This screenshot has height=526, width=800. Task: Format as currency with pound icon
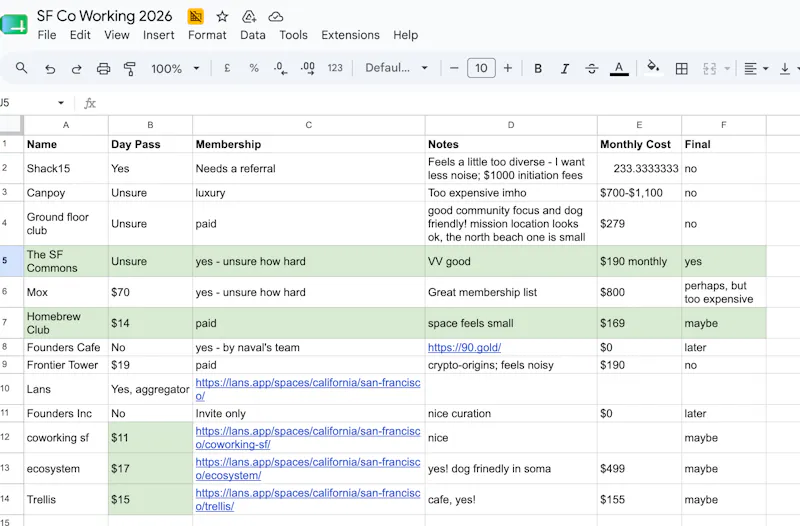coord(227,68)
